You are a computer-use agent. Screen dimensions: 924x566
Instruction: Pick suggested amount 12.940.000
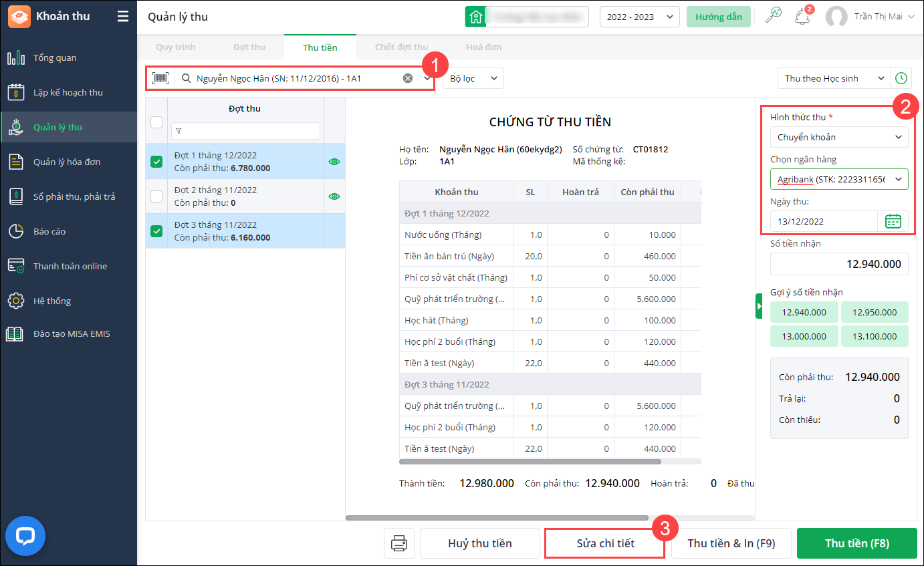[804, 312]
